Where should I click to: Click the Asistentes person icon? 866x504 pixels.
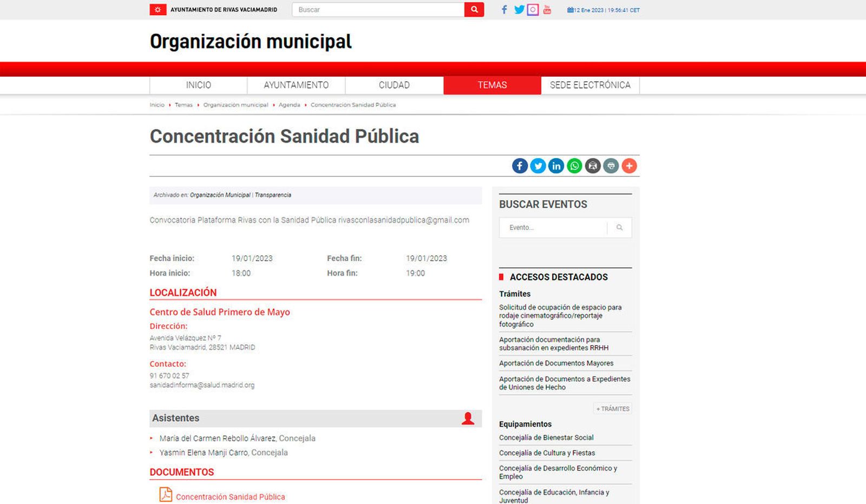point(468,418)
